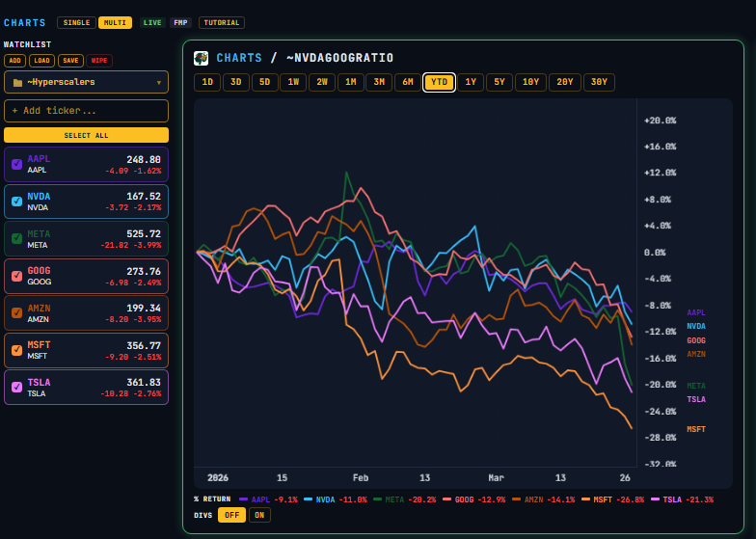Screen dimensions: 756x539
Task: Open the TUTORIAL
Action: [222, 23]
